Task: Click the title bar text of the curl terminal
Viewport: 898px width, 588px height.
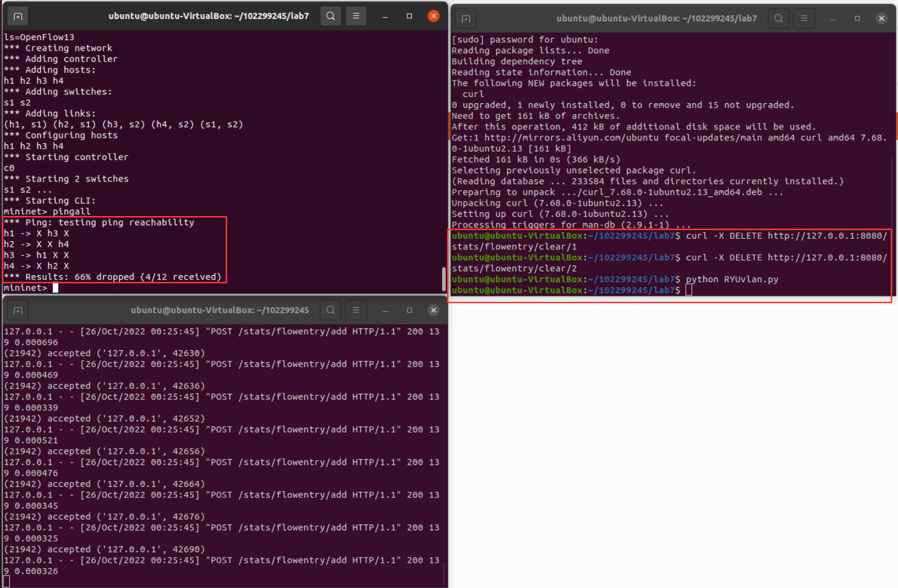Action: (x=657, y=18)
